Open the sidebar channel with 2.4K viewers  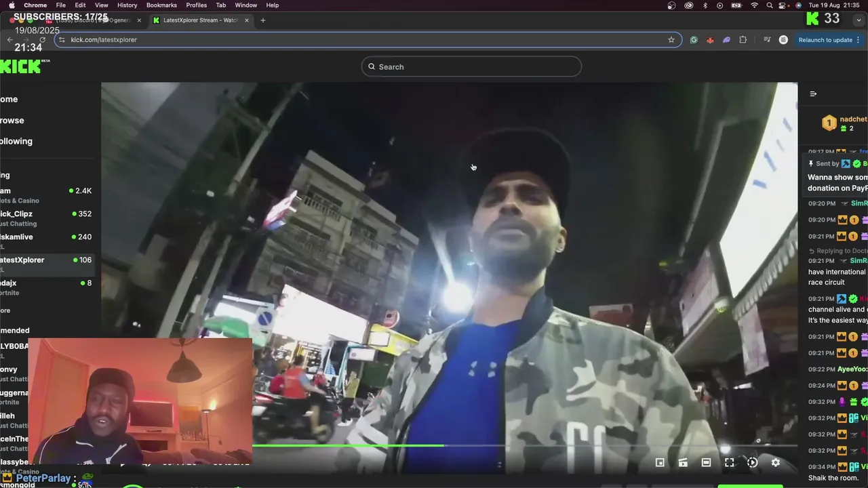[47, 195]
